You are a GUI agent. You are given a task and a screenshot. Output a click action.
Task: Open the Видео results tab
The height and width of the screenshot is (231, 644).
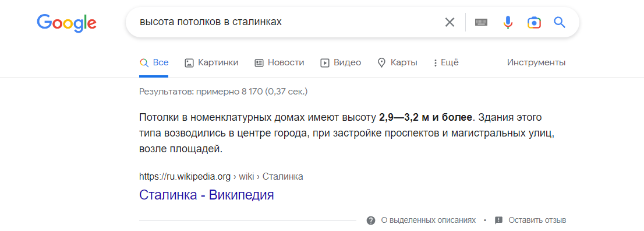[x=341, y=62]
